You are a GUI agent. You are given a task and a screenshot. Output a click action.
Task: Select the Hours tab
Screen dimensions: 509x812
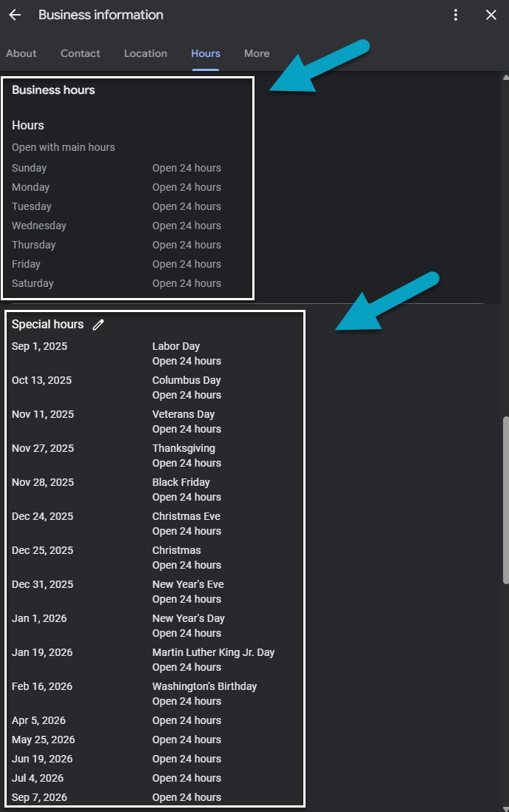[206, 53]
